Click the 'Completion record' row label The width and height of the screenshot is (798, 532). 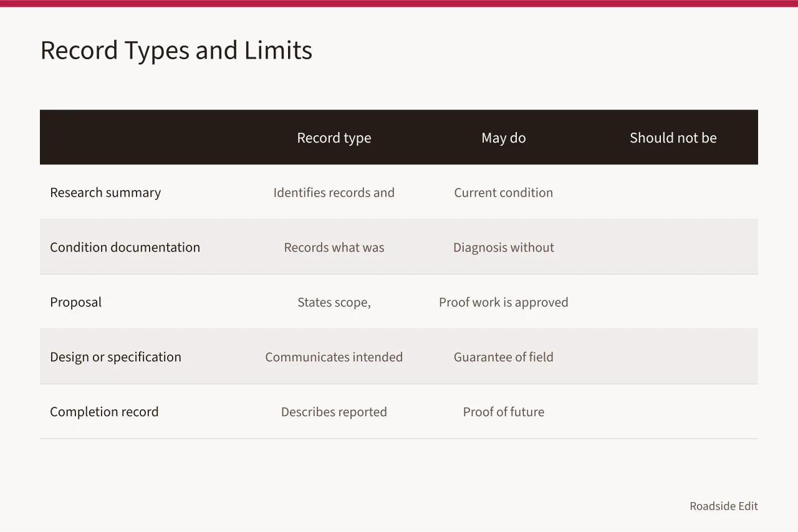click(x=105, y=412)
